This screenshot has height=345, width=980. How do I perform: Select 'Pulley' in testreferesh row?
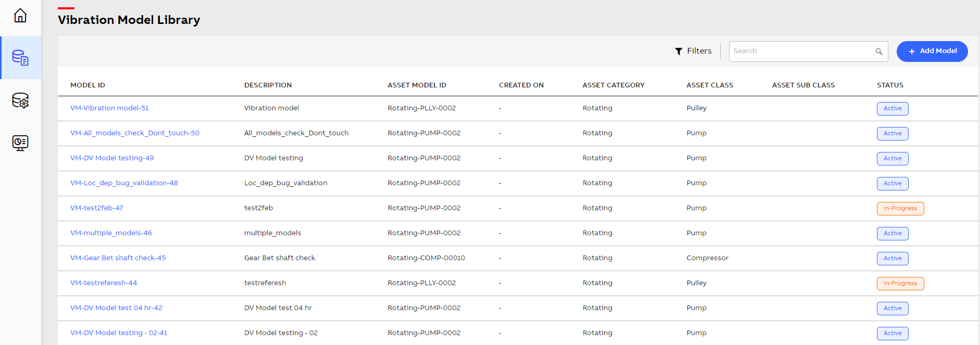tap(697, 283)
